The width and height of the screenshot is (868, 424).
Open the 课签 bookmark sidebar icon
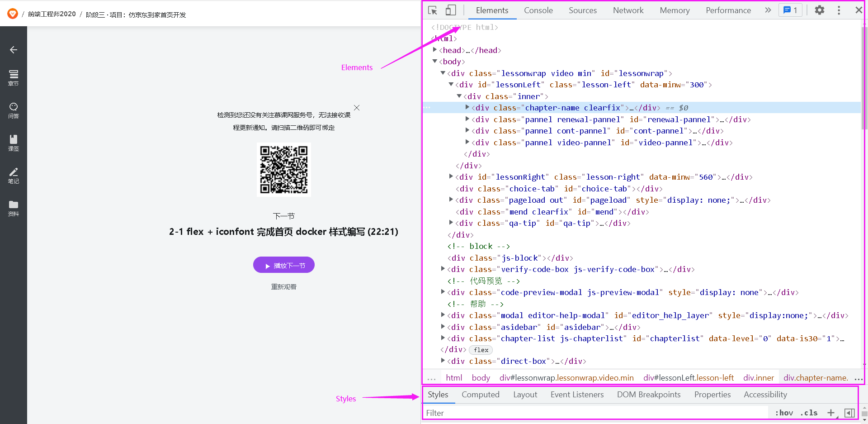click(x=14, y=143)
